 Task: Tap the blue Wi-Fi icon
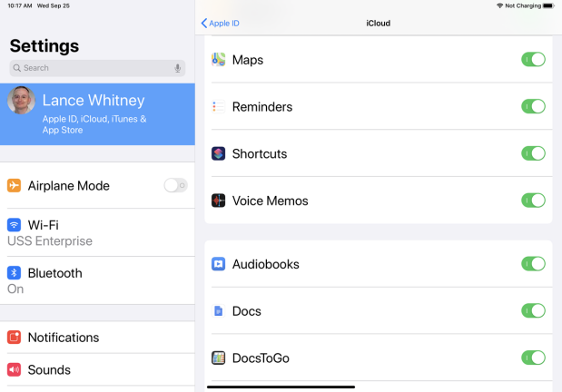tap(14, 225)
